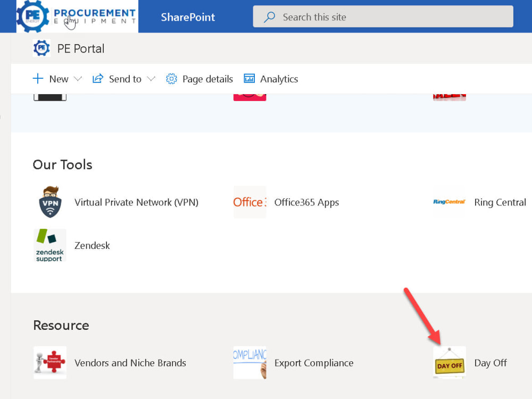This screenshot has width=532, height=399.
Task: Open Virtual Private Network (VPN) link
Action: pos(136,202)
